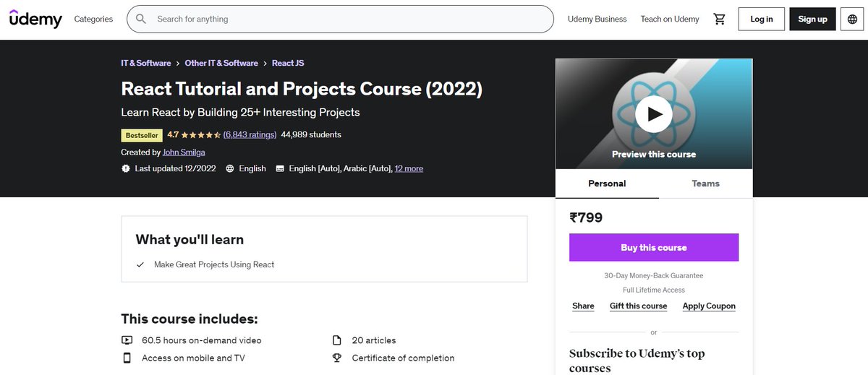Screen dimensions: 868x375
Task: Open the IT & Software breadcrumb
Action: click(x=146, y=63)
